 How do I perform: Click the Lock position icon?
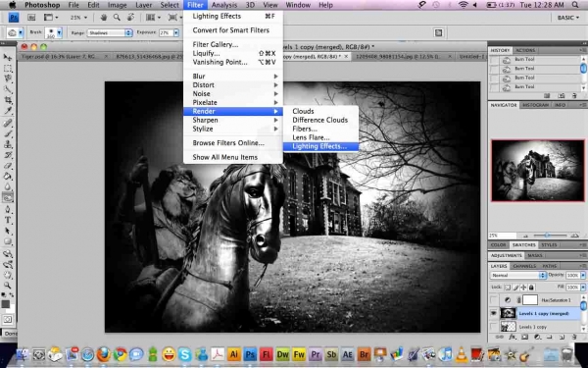tap(524, 288)
